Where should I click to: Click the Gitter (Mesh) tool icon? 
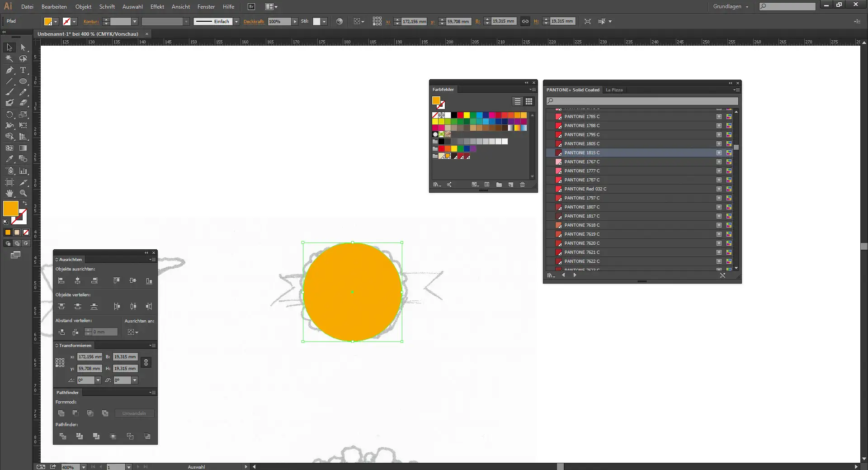click(9, 147)
